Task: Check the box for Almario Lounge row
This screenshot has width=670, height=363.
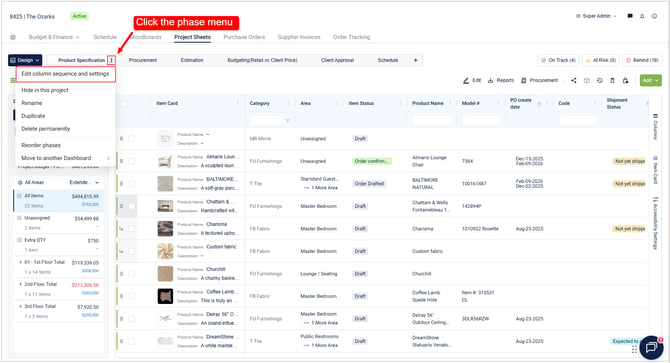Action: (x=132, y=161)
